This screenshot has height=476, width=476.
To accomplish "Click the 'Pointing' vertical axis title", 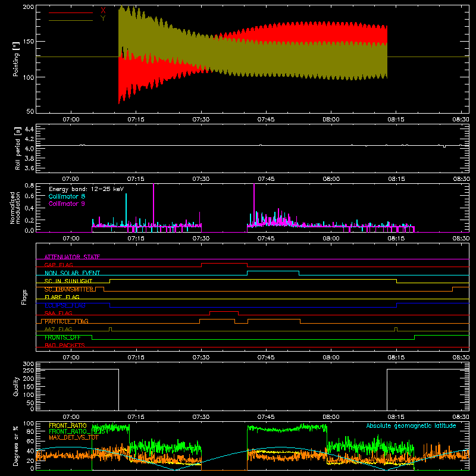I will (x=16, y=59).
